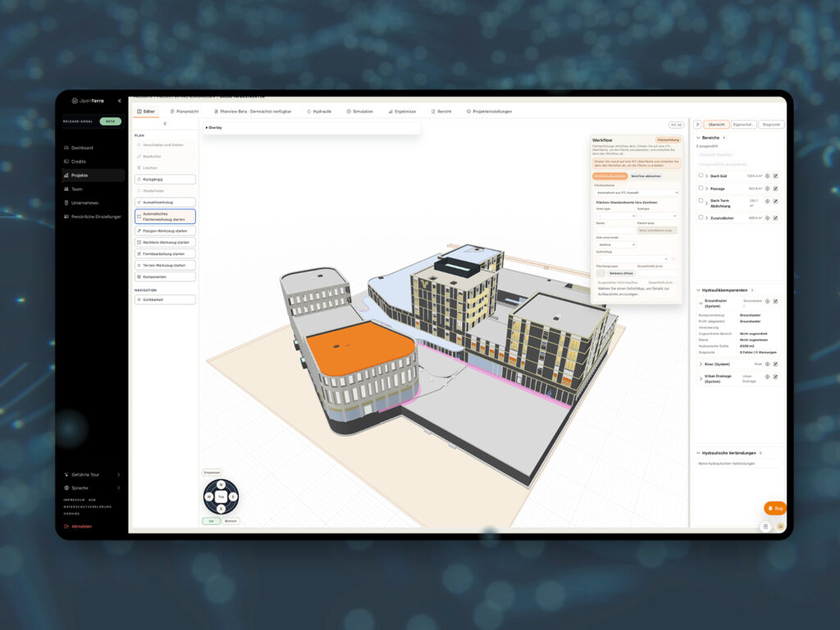Screen dimensions: 840x630
Task: Click the Top view on the compass
Action: point(221,497)
